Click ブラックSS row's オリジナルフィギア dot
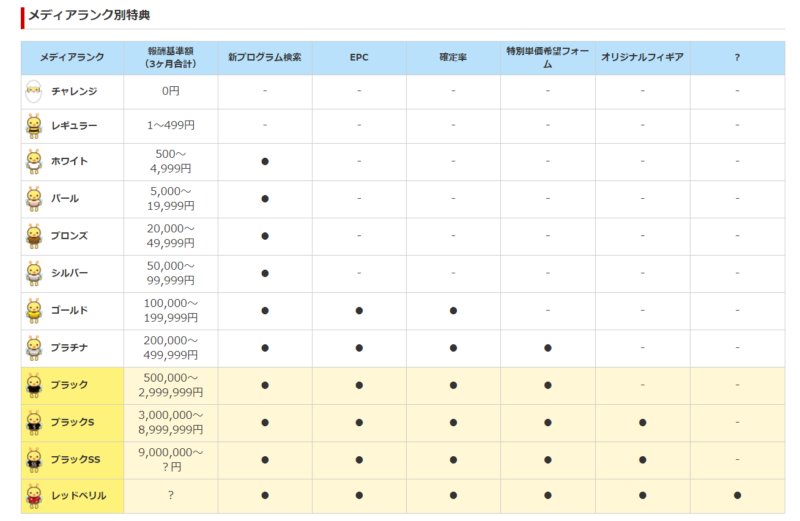Screen dimensions: 800x521 [642, 459]
